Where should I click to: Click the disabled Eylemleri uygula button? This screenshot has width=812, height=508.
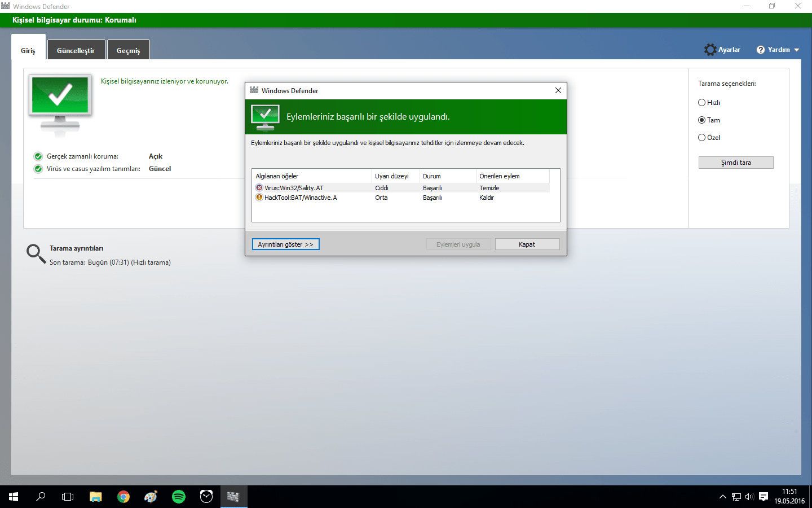point(458,244)
